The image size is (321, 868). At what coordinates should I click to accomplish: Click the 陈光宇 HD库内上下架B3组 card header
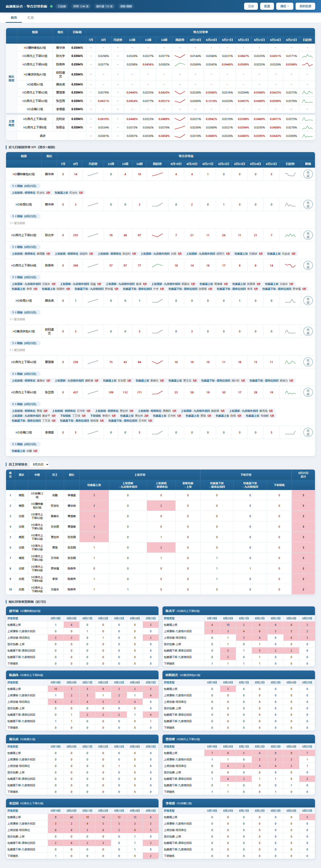(239, 611)
